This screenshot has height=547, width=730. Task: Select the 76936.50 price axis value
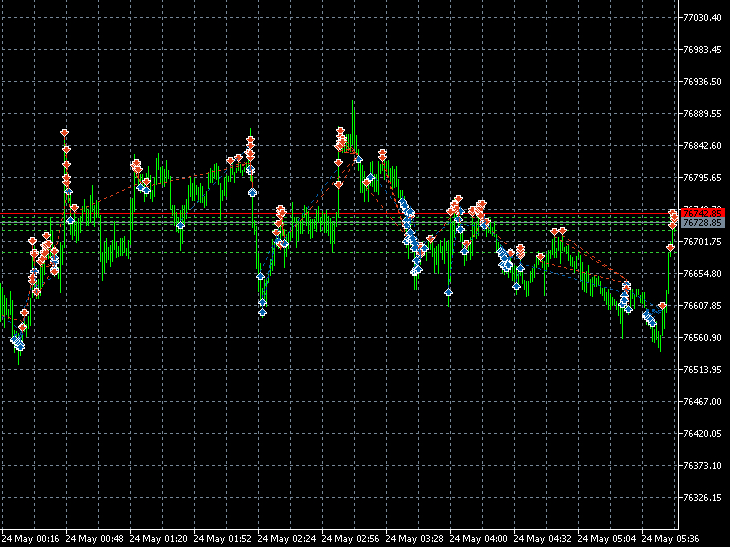(702, 81)
